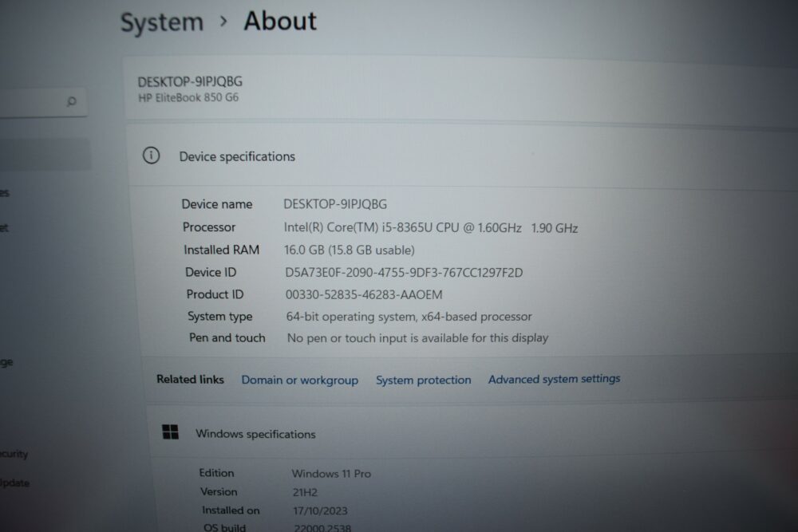
Task: Select the About page title
Action: tap(280, 22)
